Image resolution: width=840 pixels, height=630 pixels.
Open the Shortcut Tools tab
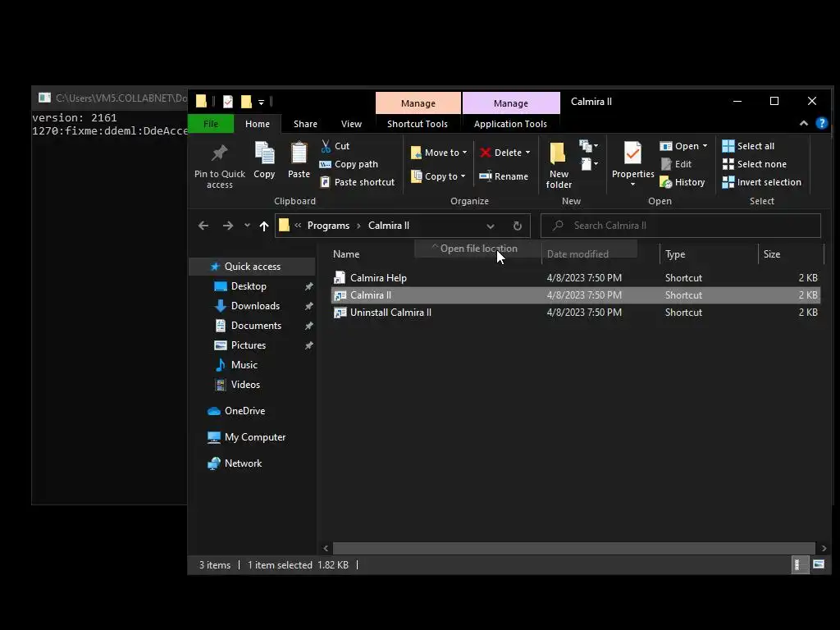418,124
